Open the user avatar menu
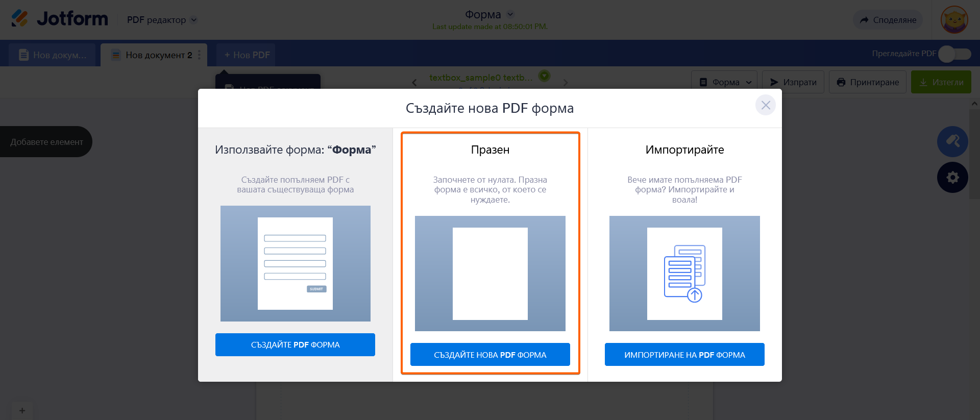 pyautogui.click(x=954, y=20)
